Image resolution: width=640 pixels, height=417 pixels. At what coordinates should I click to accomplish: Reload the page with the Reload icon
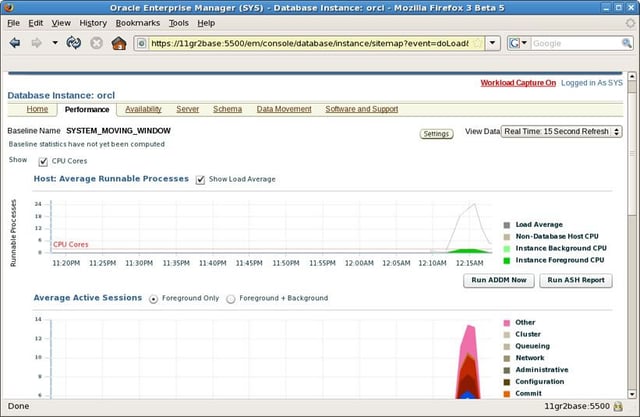click(74, 42)
